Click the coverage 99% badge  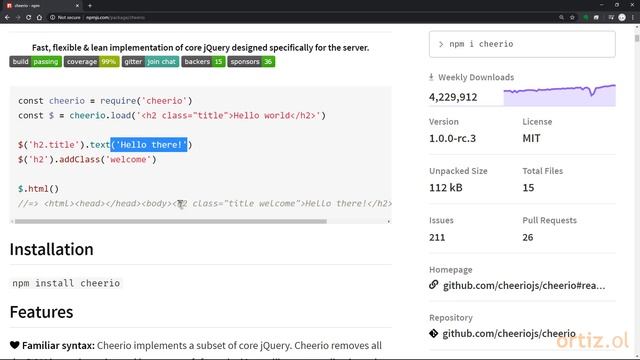pyautogui.click(x=91, y=62)
